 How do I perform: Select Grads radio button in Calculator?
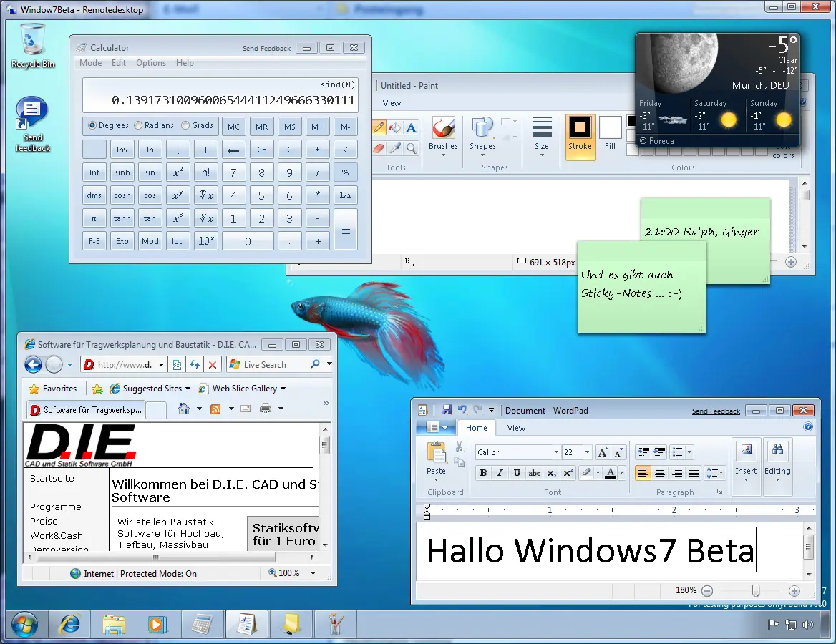(x=198, y=125)
